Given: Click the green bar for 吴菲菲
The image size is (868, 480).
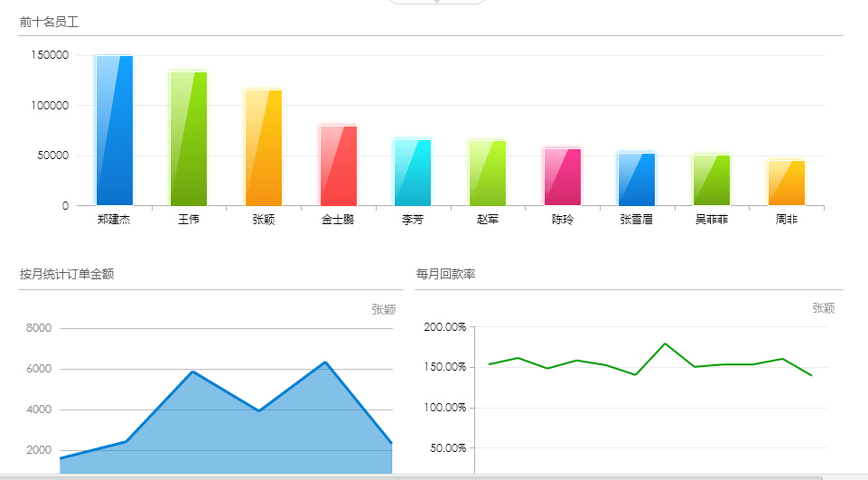Looking at the screenshot, I should [711, 180].
